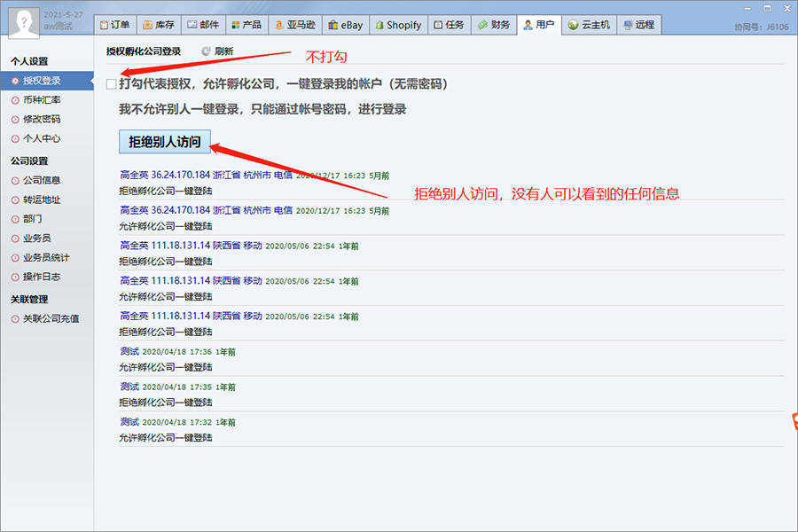The image size is (798, 532).
Task: Tick the 打勾代表授权 authorization checkbox
Action: [x=112, y=84]
